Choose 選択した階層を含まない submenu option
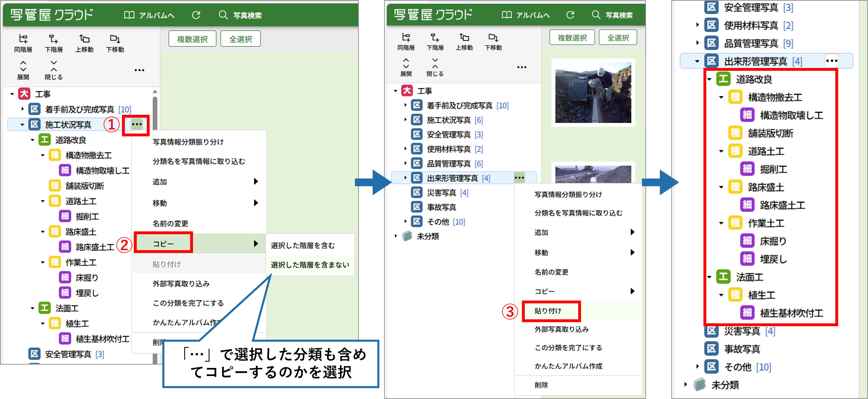 [x=310, y=265]
